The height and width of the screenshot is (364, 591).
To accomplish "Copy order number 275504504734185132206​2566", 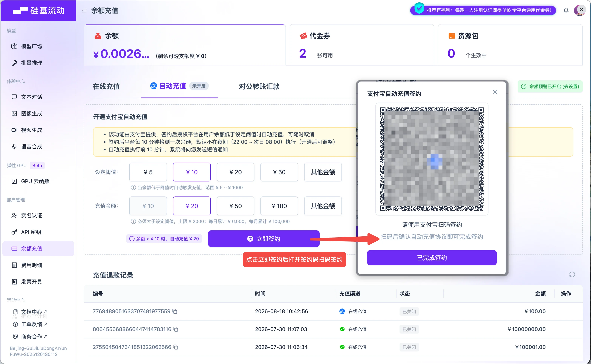I will click(x=176, y=347).
